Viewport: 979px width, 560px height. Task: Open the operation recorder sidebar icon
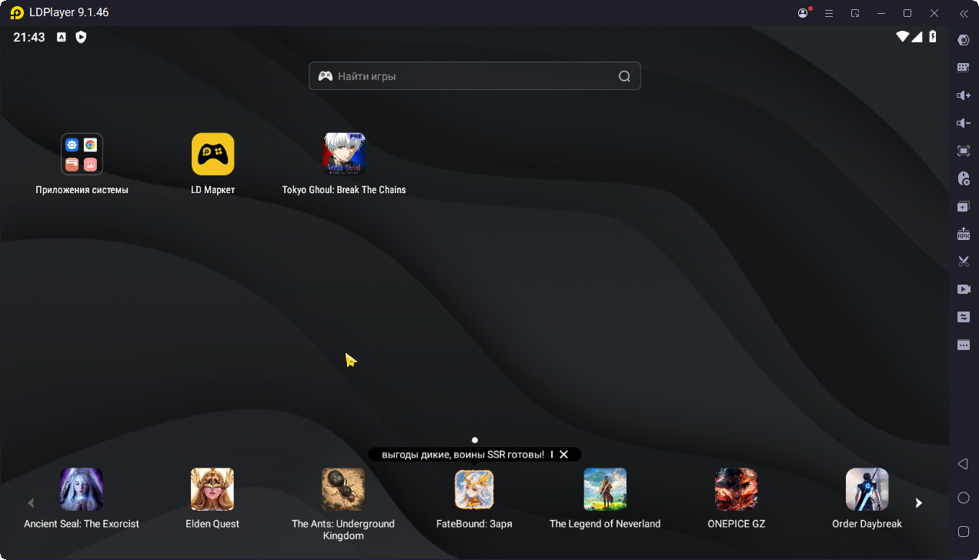(x=964, y=178)
